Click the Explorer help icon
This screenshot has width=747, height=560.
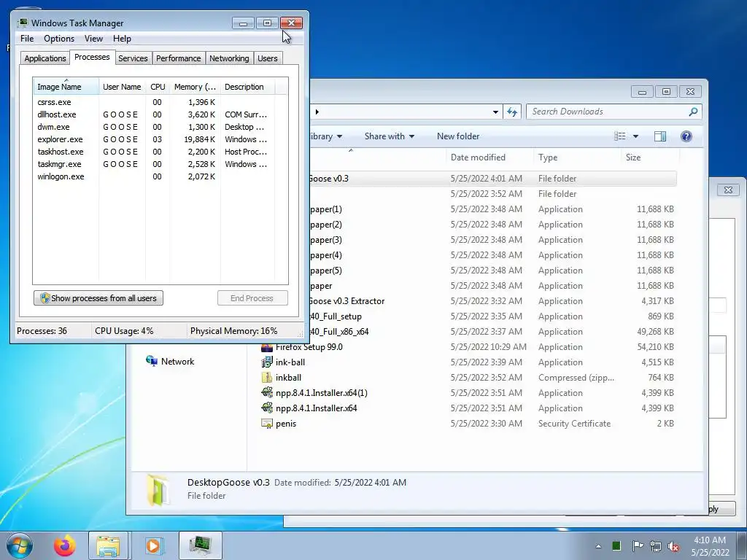click(x=686, y=136)
